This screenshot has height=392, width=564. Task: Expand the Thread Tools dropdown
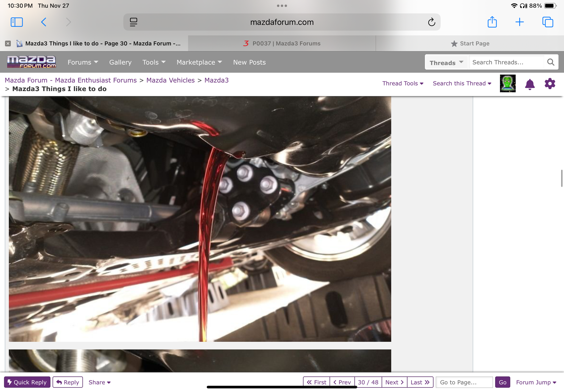coord(403,83)
